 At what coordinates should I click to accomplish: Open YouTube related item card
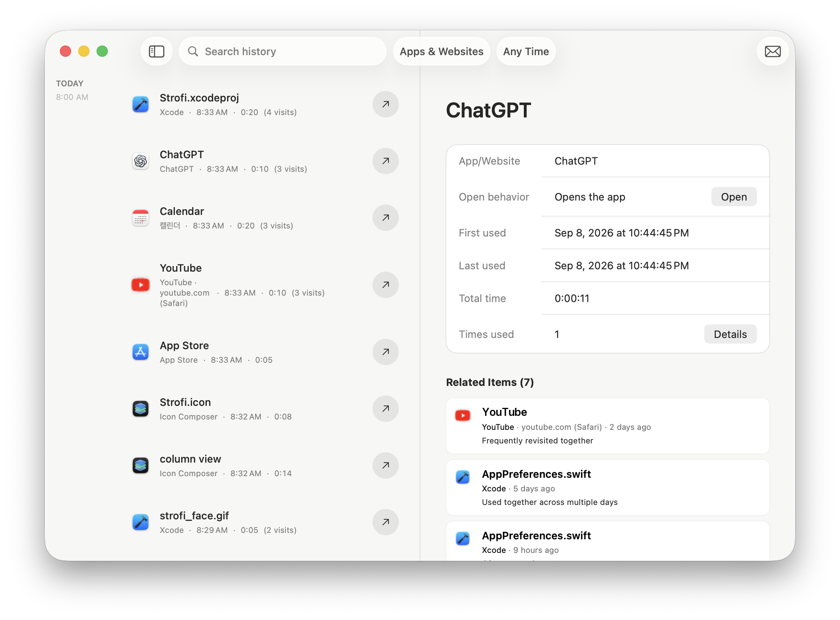(608, 426)
